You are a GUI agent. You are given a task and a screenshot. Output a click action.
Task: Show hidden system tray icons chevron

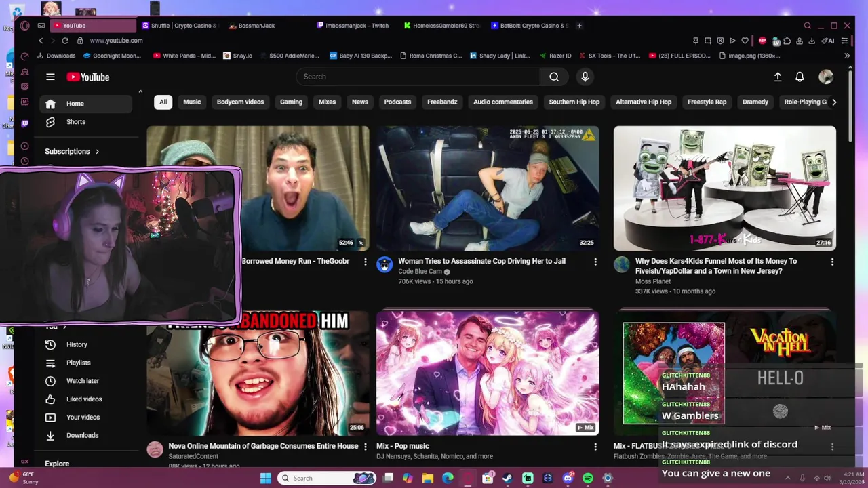[x=789, y=478]
